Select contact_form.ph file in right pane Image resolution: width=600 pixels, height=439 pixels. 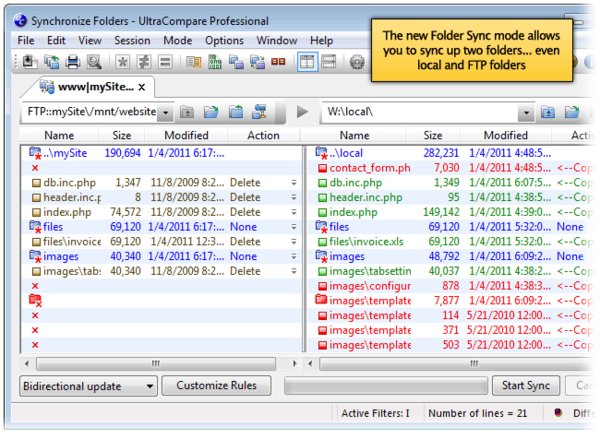click(370, 168)
